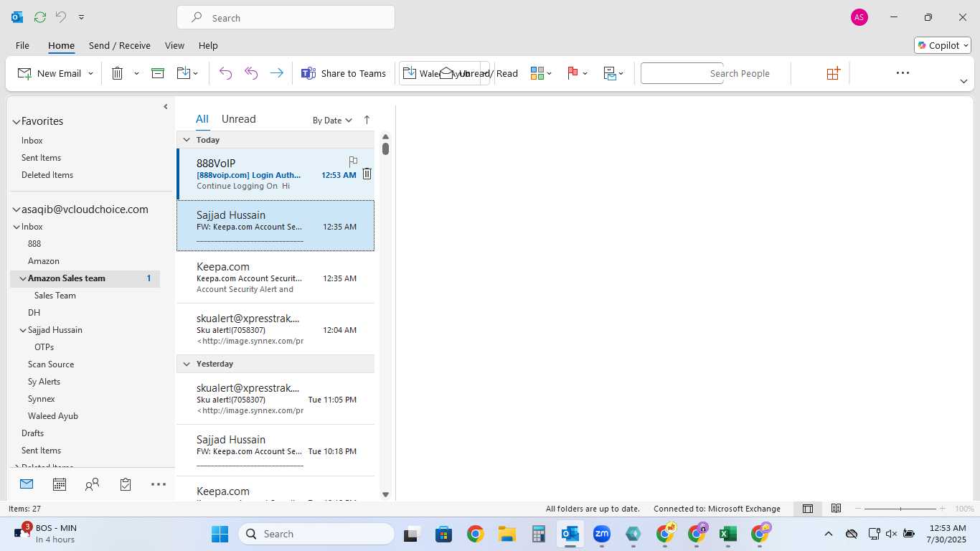Image resolution: width=980 pixels, height=551 pixels.
Task: Click the Unread/Read envelope button
Action: click(x=479, y=73)
